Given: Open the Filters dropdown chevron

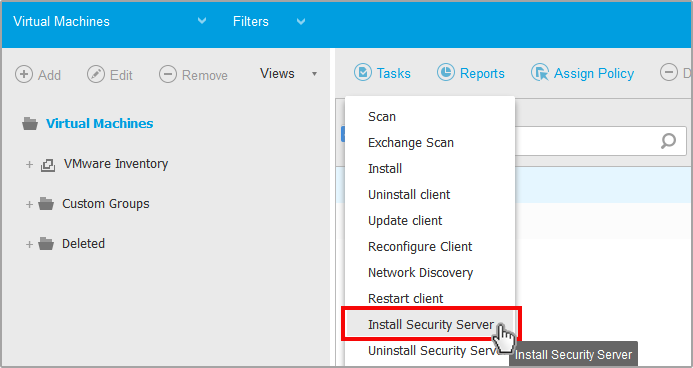Looking at the screenshot, I should pos(301,21).
